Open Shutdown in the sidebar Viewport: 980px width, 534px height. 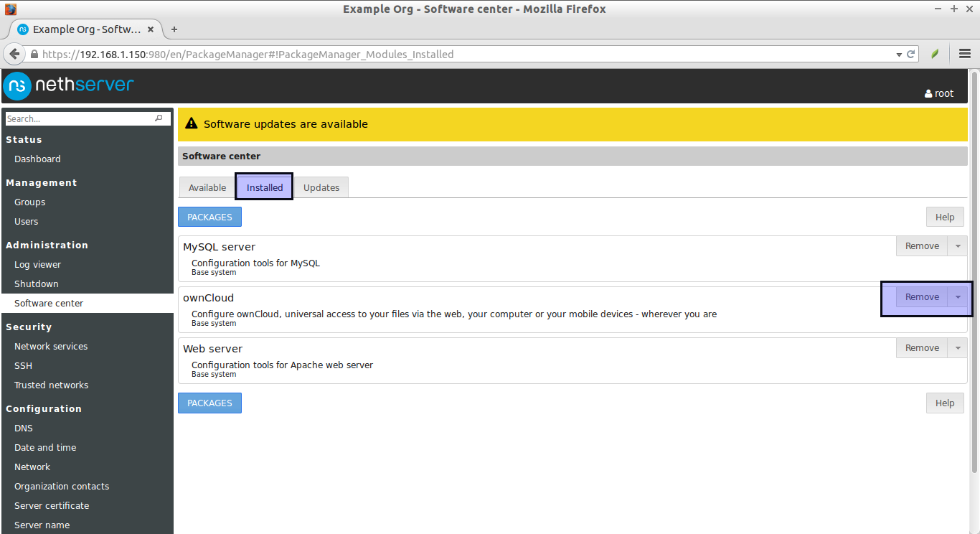36,284
